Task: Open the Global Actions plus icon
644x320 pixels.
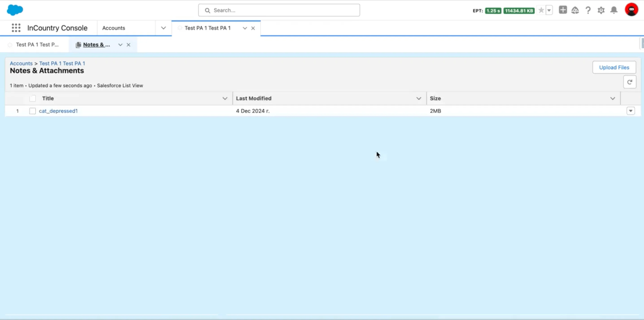Action: click(x=563, y=10)
